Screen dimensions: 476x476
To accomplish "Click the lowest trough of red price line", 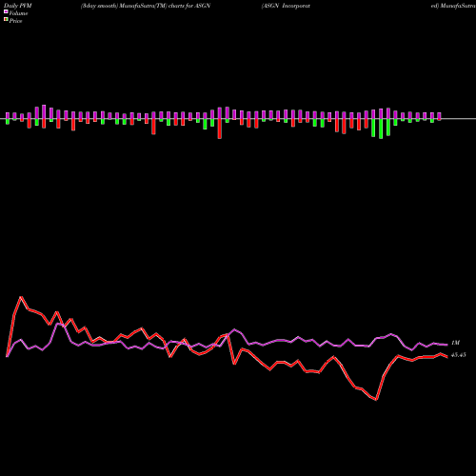I will [x=376, y=400].
